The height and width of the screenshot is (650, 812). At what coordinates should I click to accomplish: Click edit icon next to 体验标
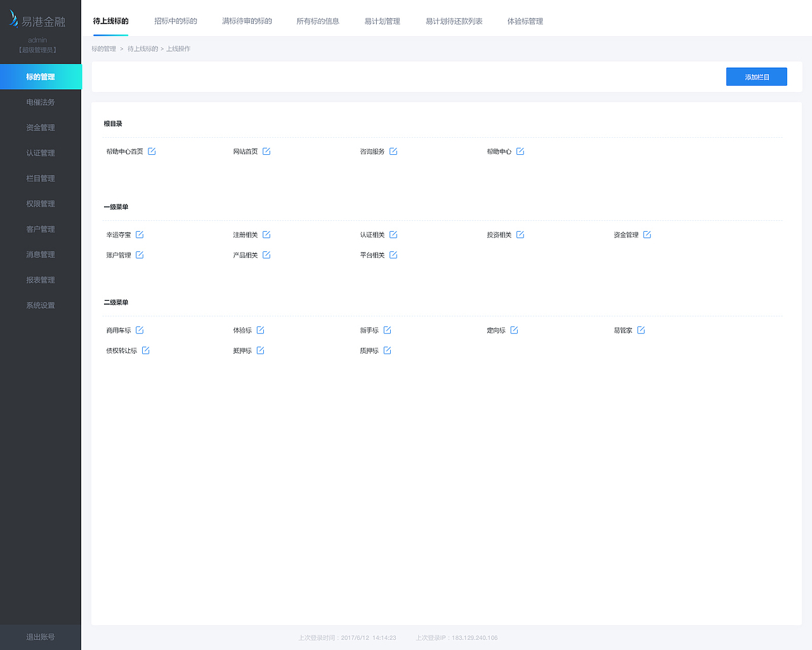point(260,330)
